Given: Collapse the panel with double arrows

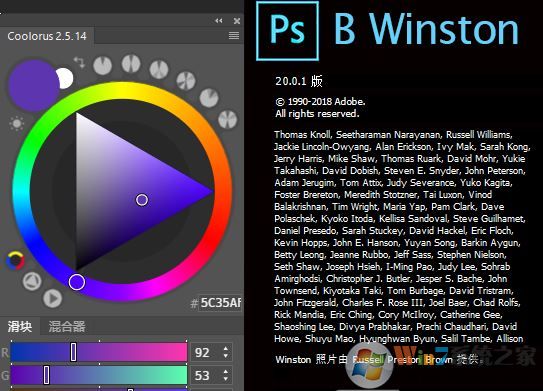Looking at the screenshot, I should (x=219, y=21).
